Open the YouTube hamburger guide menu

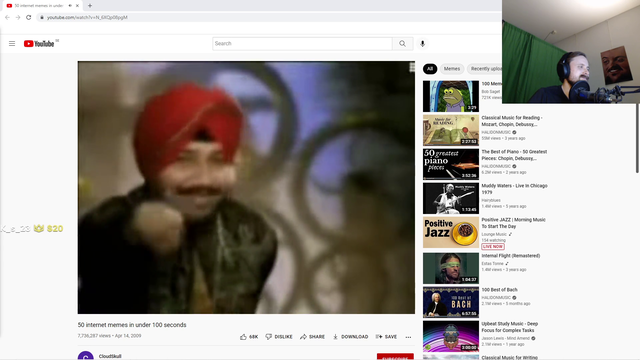tap(12, 43)
